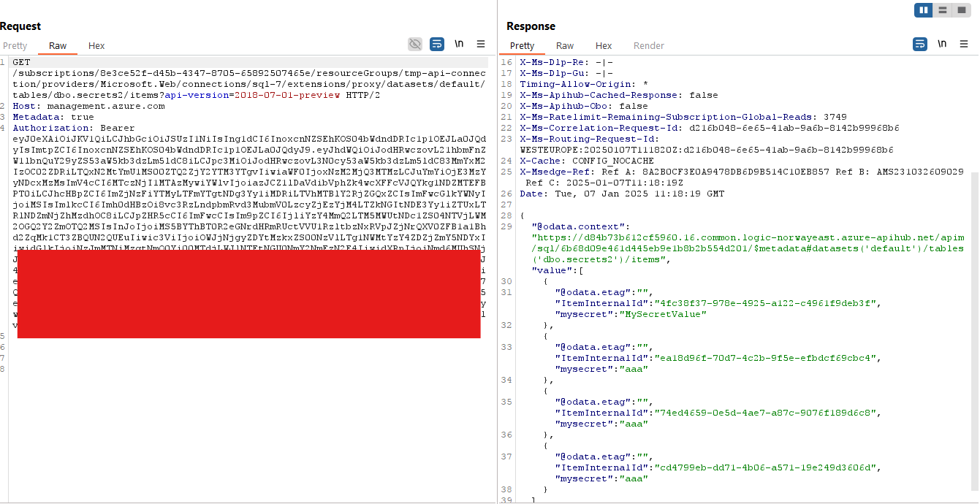Switch to the Raw tab in the Response panel
This screenshot has height=504, width=980.
564,45
